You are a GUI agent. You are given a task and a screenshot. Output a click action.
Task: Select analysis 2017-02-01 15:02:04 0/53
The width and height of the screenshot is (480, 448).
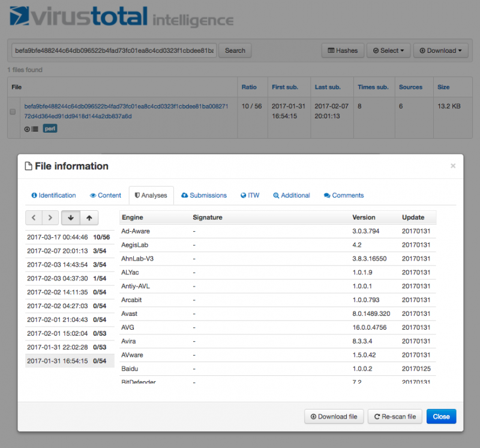[x=70, y=333]
